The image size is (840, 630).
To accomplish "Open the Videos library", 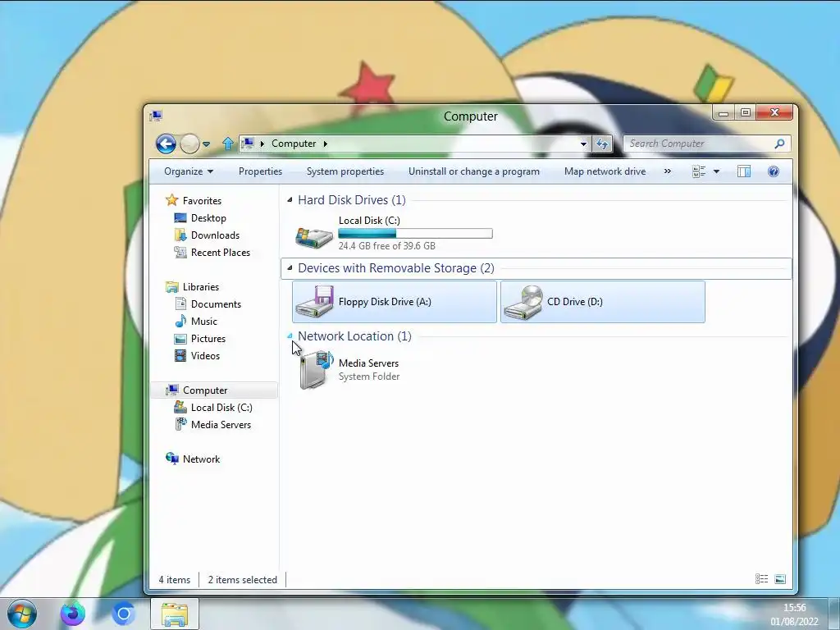I will click(x=205, y=356).
